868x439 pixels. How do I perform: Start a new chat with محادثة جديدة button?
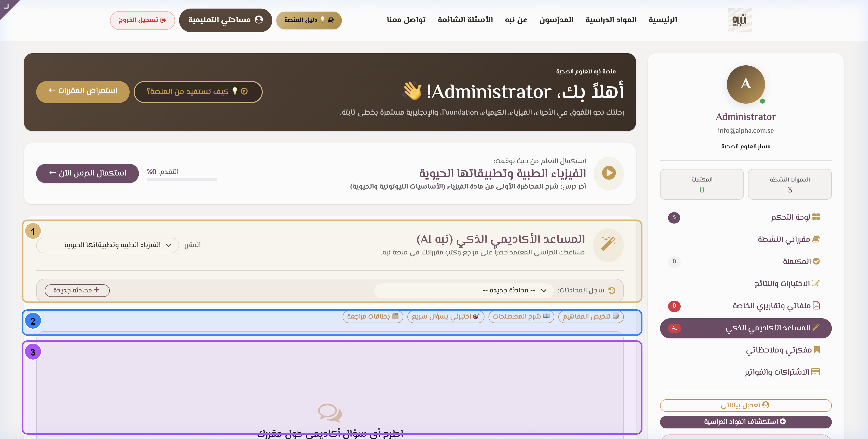coord(77,290)
